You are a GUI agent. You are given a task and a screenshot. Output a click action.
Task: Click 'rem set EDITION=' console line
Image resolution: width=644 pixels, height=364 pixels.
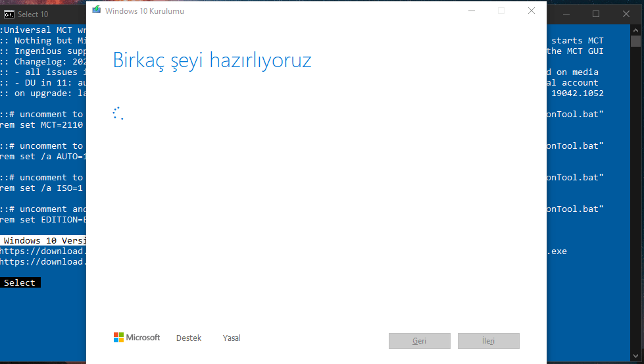tap(43, 220)
